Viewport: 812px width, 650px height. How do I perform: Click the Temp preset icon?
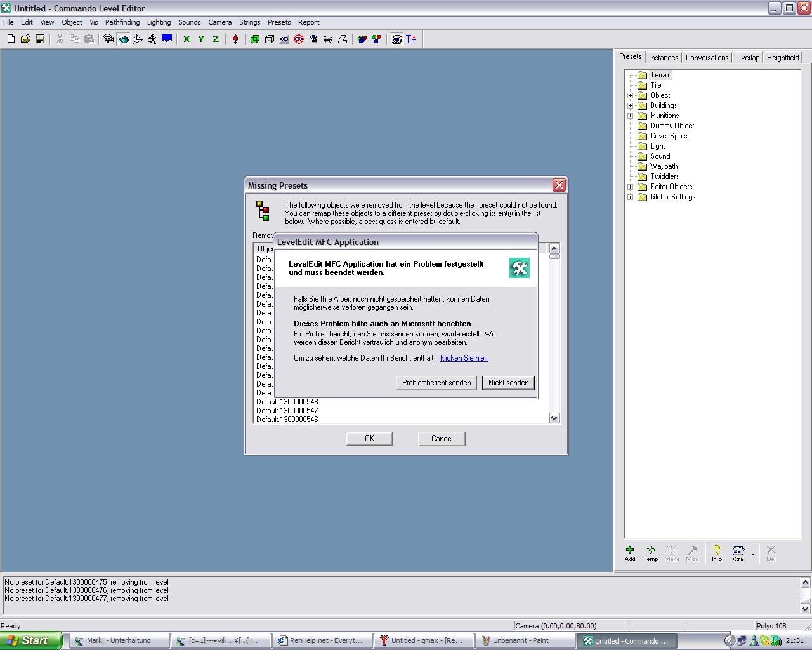click(x=650, y=553)
